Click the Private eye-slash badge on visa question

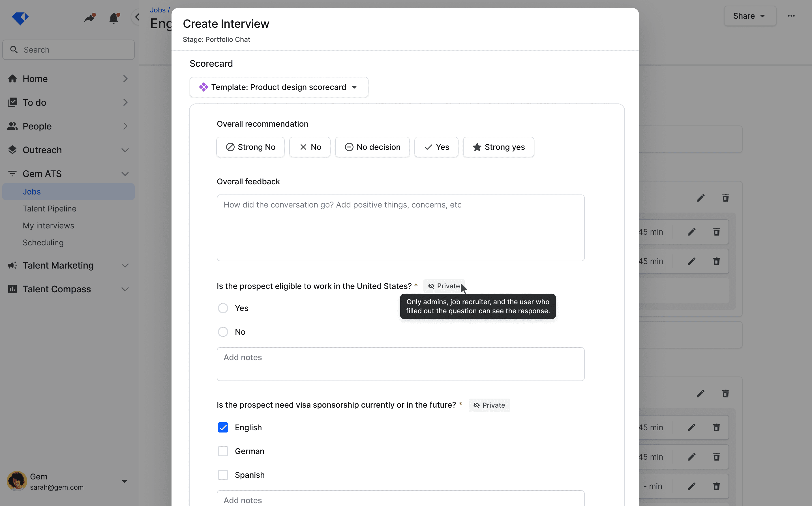click(489, 405)
